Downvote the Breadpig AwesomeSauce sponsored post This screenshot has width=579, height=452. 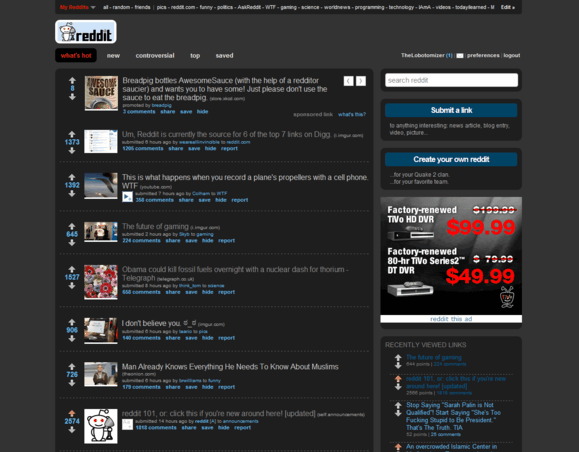pyautogui.click(x=72, y=97)
